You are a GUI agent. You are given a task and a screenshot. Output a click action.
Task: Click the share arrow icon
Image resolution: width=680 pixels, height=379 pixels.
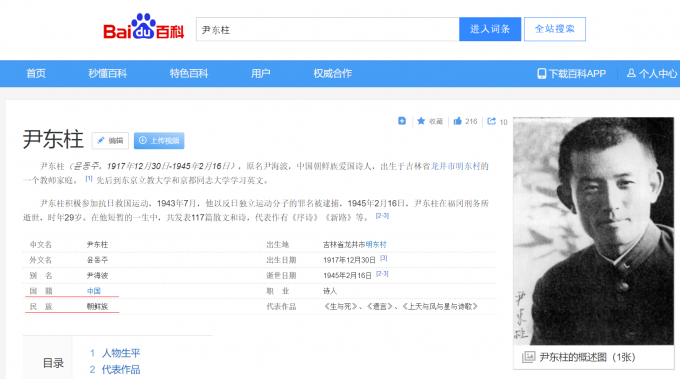coord(491,121)
